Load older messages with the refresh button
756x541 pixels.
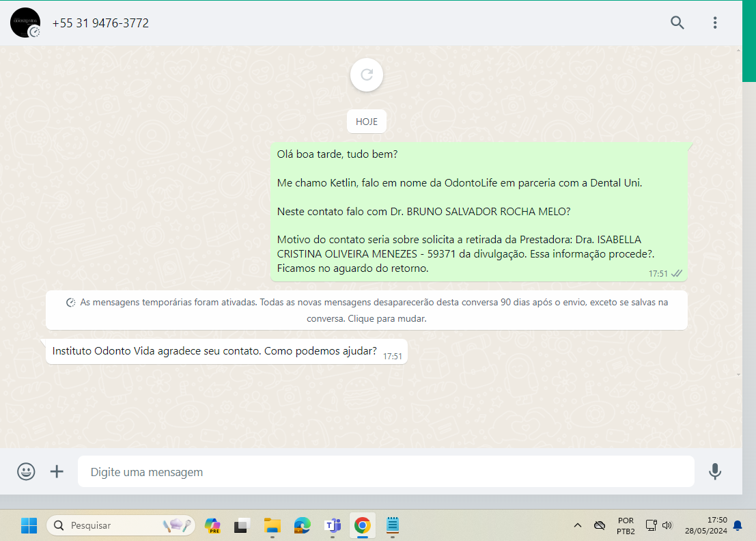point(367,74)
